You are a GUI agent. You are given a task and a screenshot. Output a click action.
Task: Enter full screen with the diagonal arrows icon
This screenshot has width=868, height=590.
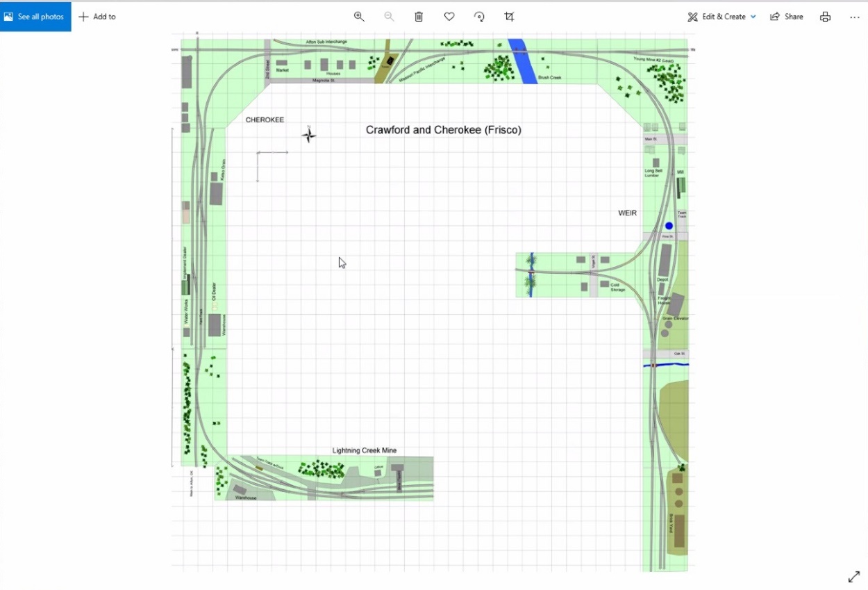(853, 577)
